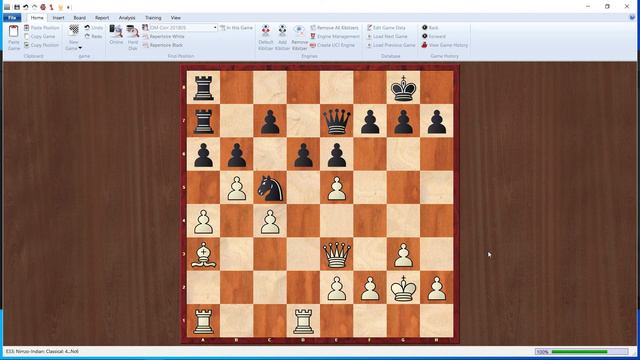Screen dimensions: 640x360
Task: Click Edit Game Data
Action: click(x=386, y=28)
